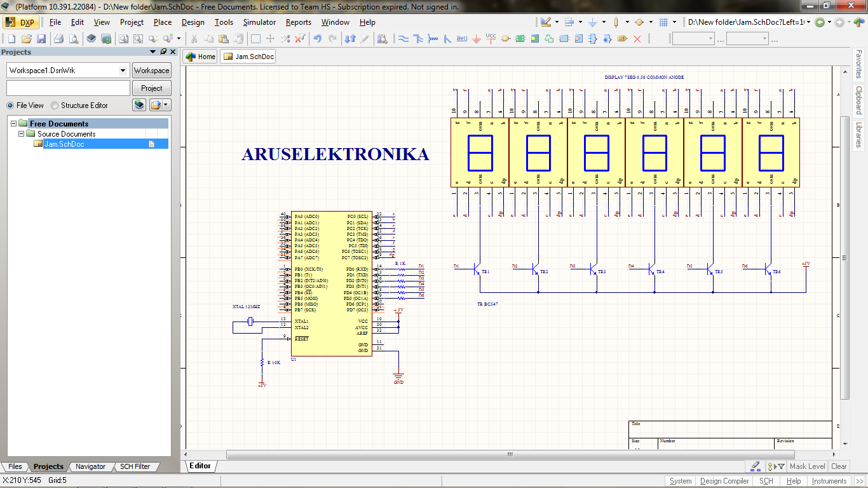The height and width of the screenshot is (488, 868).
Task: Click the Workspace button
Action: pyautogui.click(x=151, y=70)
